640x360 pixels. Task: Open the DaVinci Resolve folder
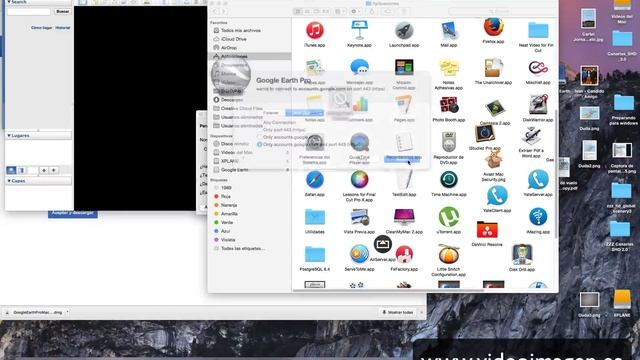pyautogui.click(x=487, y=230)
